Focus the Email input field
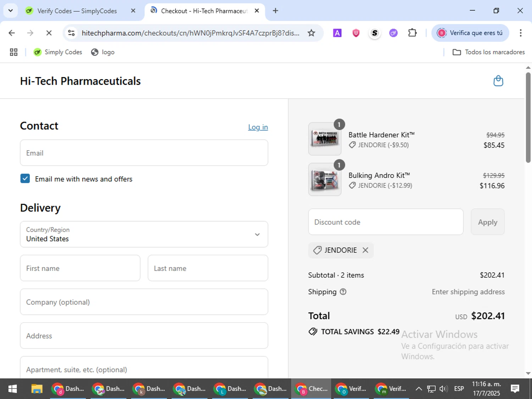The image size is (532, 399). click(x=144, y=153)
